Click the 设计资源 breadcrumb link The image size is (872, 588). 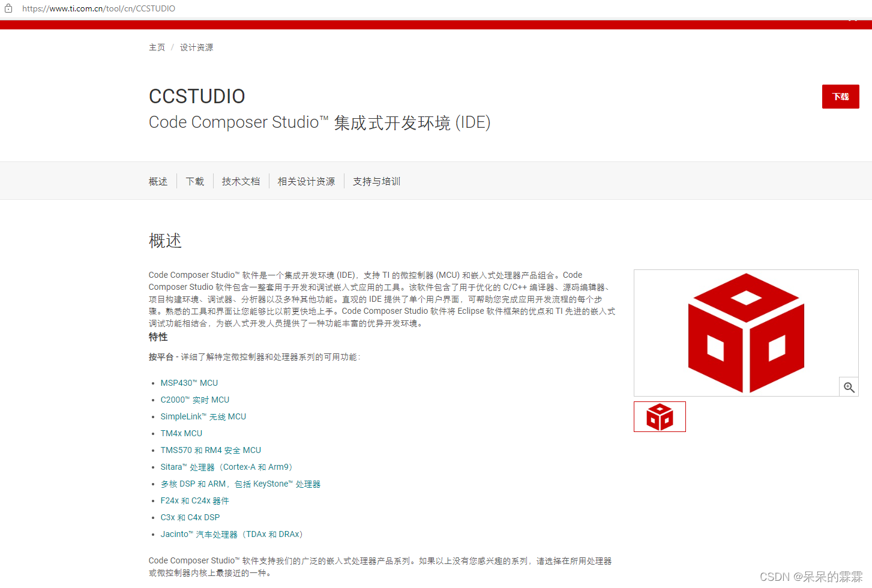(196, 47)
